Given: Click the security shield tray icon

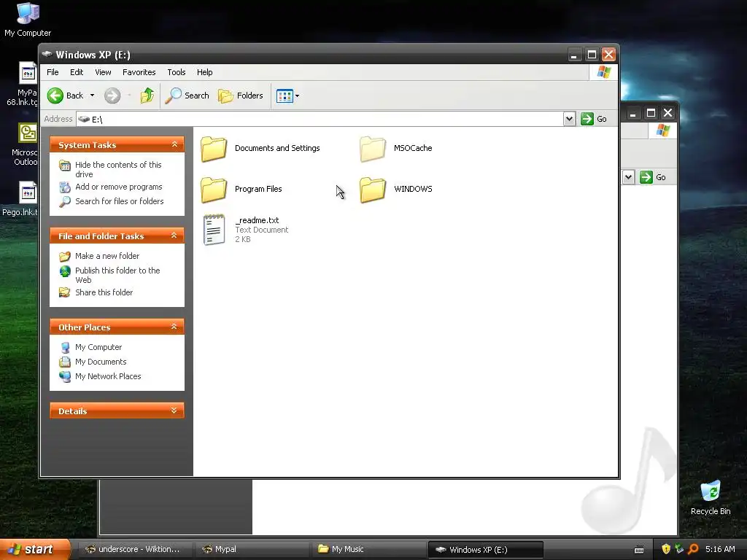Looking at the screenshot, I should pyautogui.click(x=666, y=550).
